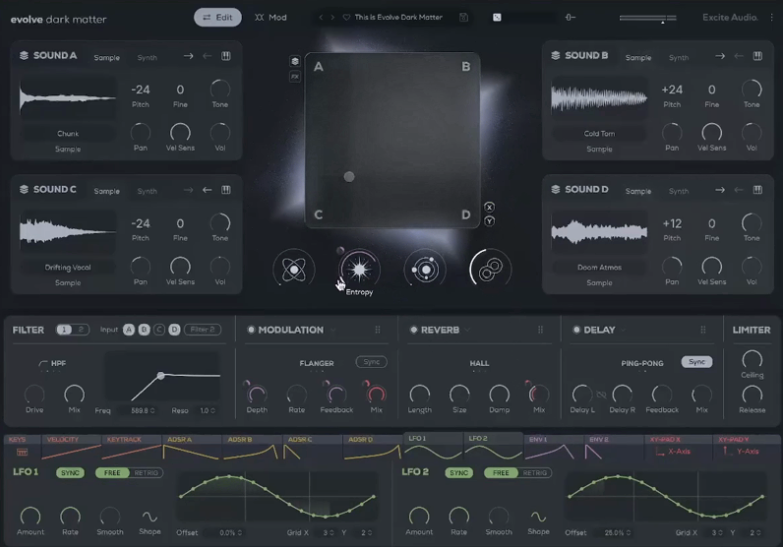
Task: Click the FX icon beside XY pad
Action: pyautogui.click(x=295, y=76)
